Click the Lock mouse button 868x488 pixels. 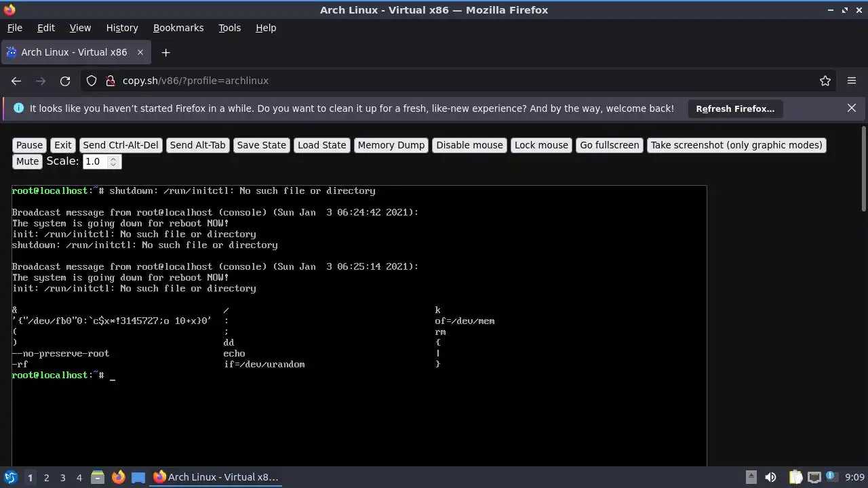coord(541,145)
